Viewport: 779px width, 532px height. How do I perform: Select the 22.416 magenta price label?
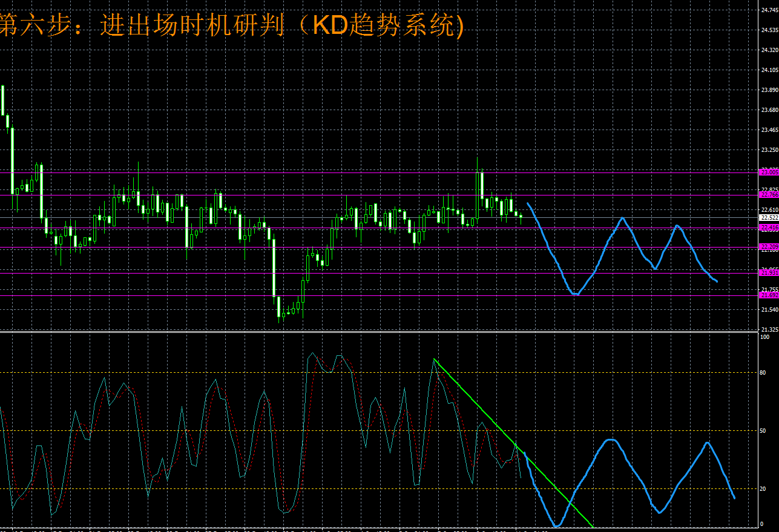pos(769,228)
